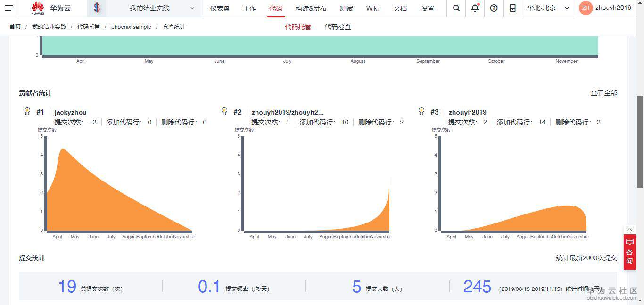
Task: Select the 代码 menu item
Action: pyautogui.click(x=276, y=8)
